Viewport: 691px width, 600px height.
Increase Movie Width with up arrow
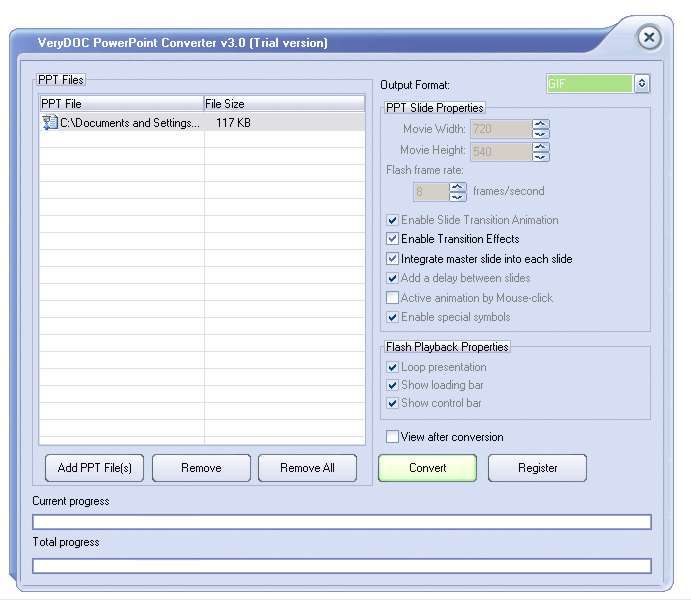click(541, 125)
